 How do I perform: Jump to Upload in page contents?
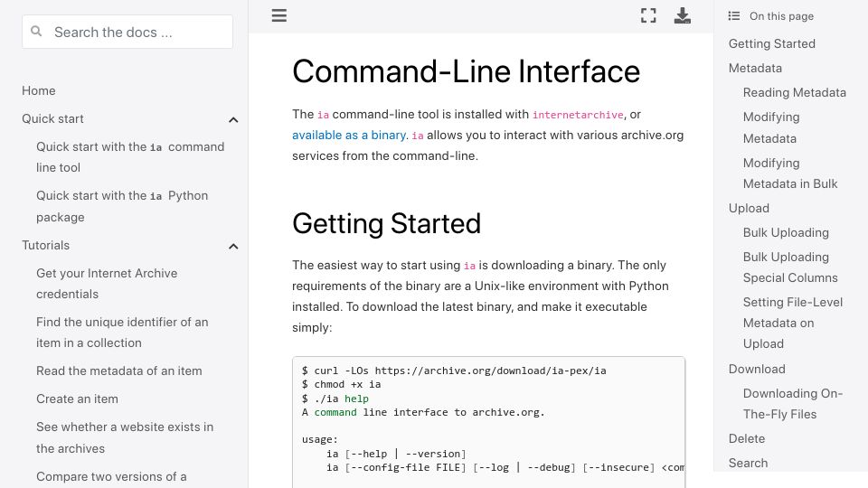coord(749,208)
